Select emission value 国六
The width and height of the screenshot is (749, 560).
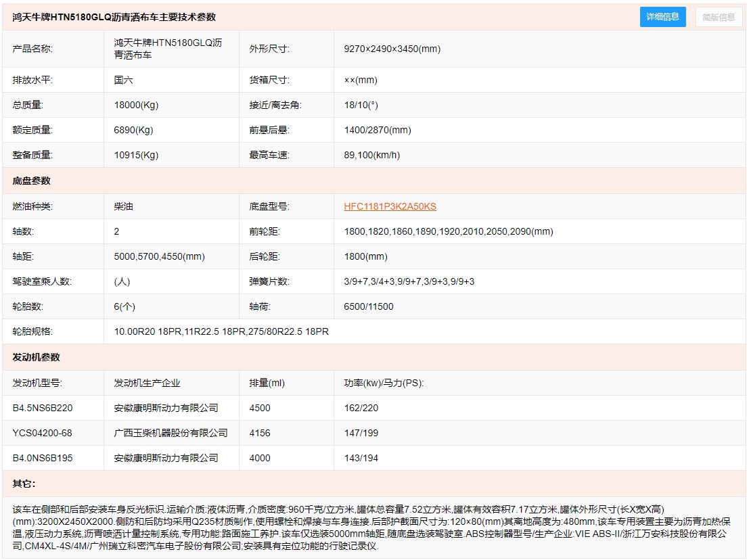(x=123, y=80)
